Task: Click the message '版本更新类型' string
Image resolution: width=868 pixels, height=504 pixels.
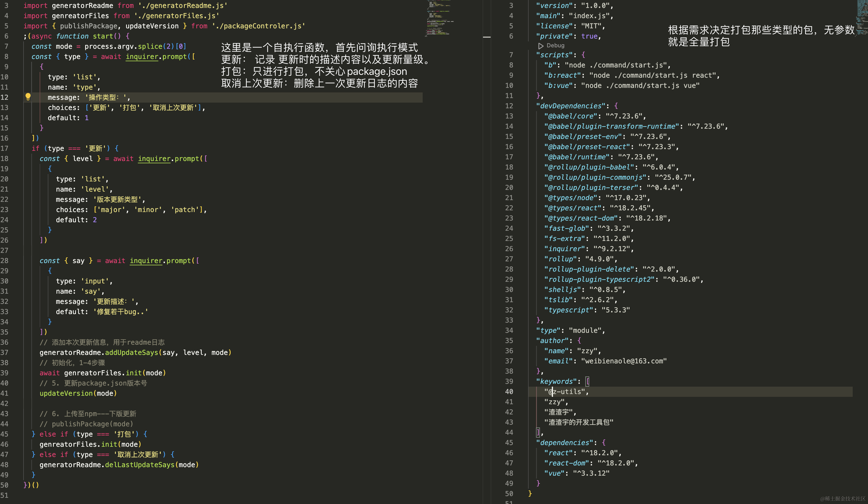Action: (x=117, y=199)
